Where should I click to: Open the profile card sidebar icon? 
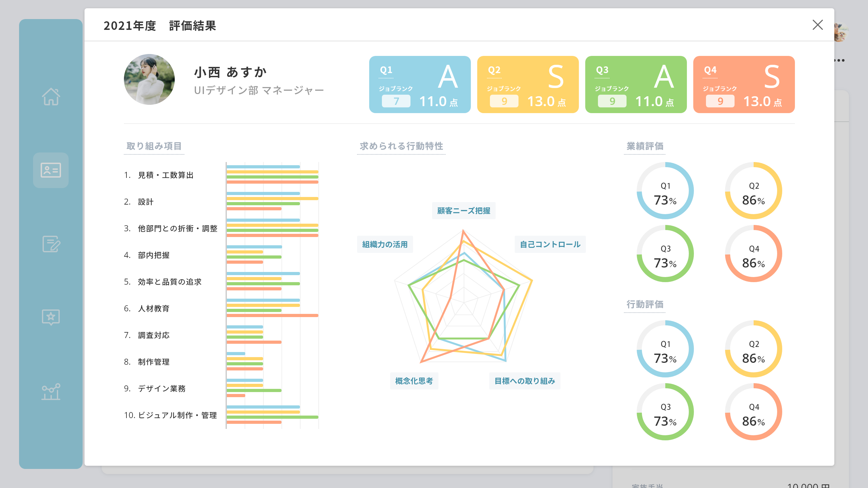51,170
